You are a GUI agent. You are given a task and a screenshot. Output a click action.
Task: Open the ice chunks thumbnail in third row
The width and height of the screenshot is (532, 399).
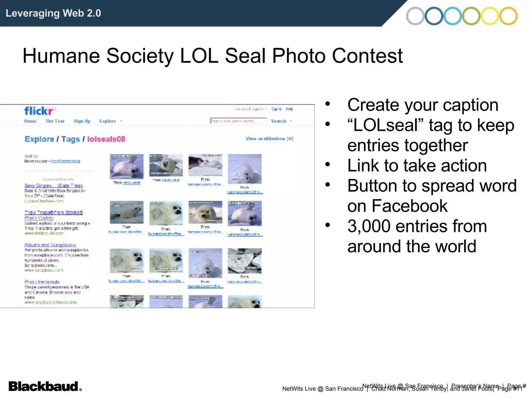point(245,261)
